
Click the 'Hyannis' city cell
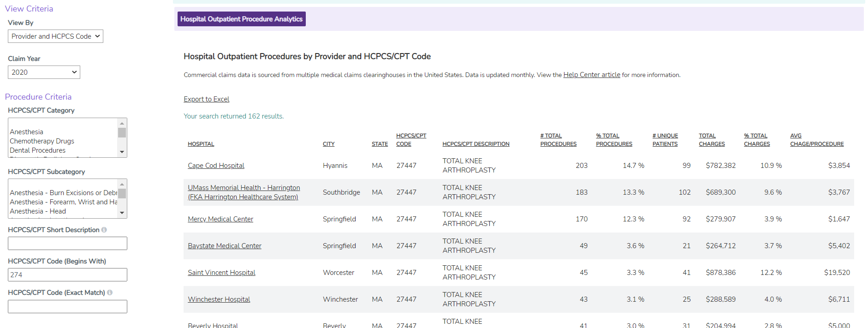tap(335, 166)
